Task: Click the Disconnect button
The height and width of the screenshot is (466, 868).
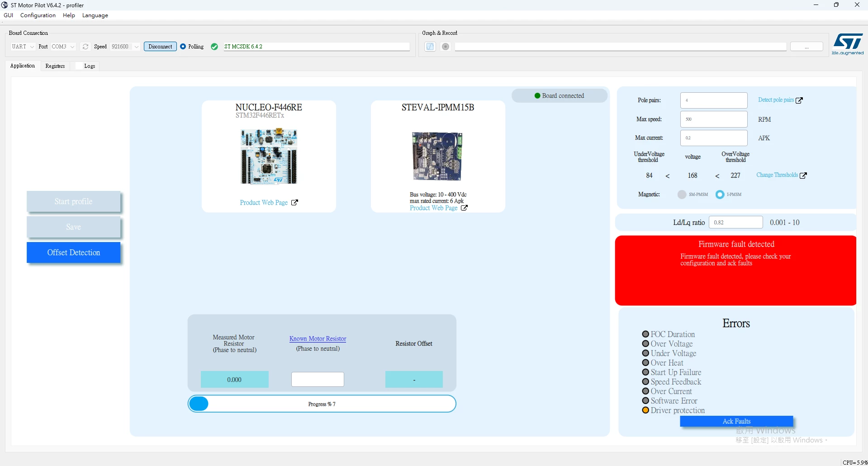Action: click(160, 47)
